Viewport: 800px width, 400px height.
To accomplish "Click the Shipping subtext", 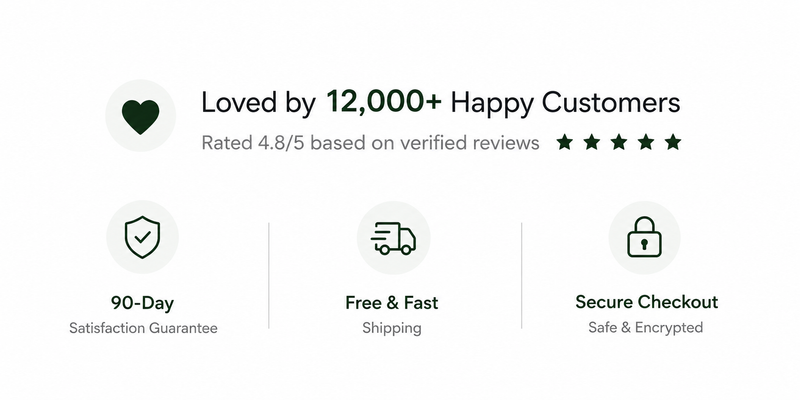I will click(x=392, y=328).
